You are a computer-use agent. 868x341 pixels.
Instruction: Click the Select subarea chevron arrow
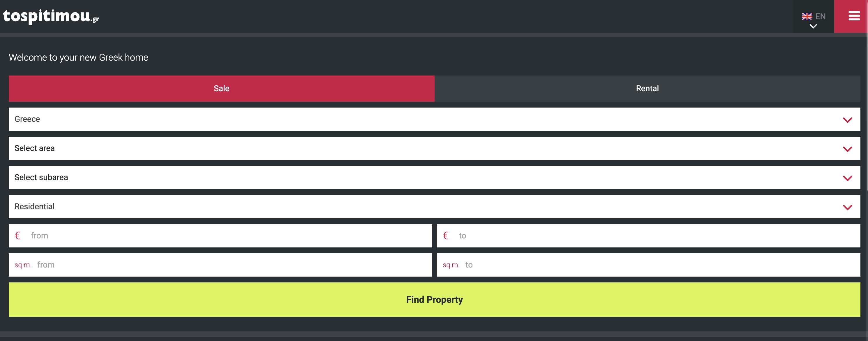[847, 178]
